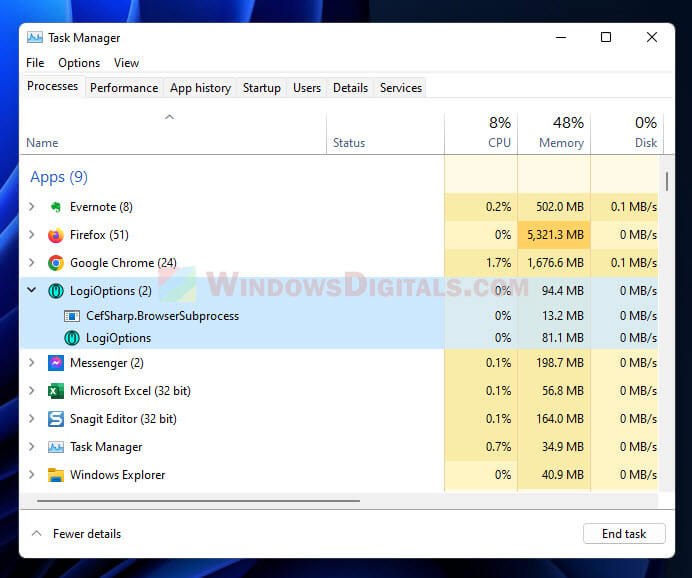The image size is (692, 578).
Task: Switch to the Performance tab
Action: (124, 88)
